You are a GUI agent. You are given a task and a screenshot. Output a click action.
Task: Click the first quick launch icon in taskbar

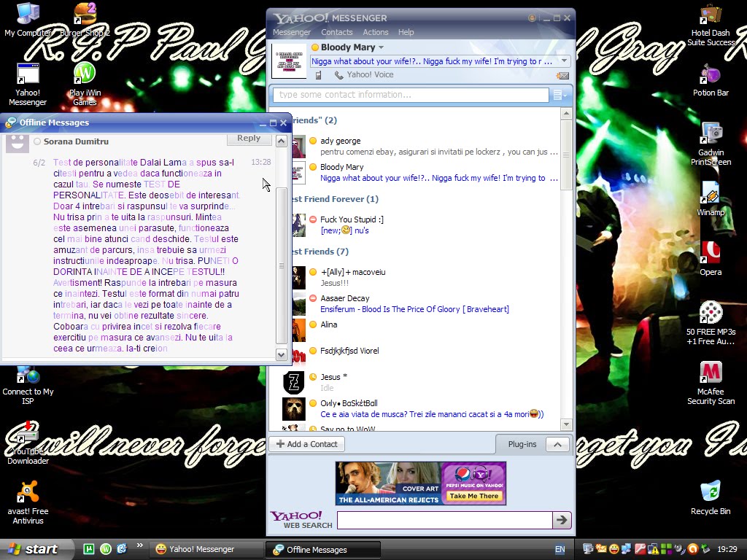[x=88, y=549]
